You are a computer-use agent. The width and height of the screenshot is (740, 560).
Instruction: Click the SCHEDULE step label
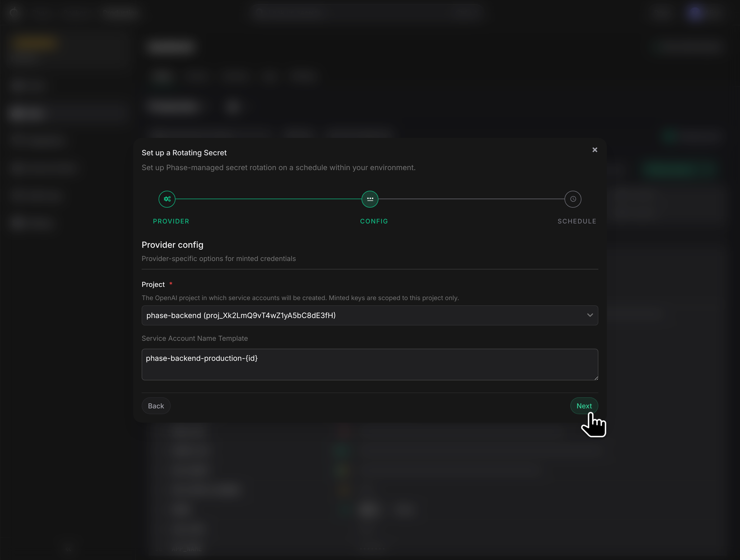tap(577, 221)
